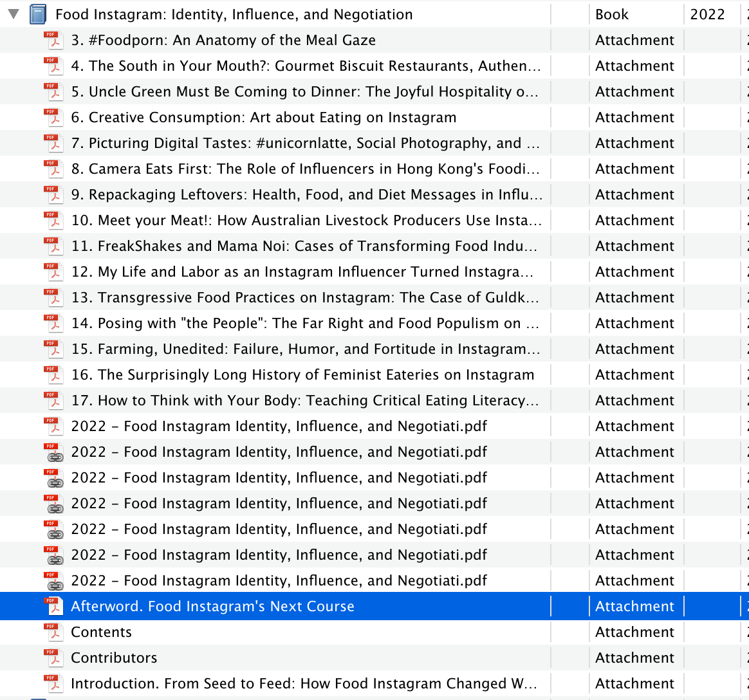This screenshot has width=749, height=700.
Task: Click Attachment type cell in Afterword row
Action: [635, 607]
